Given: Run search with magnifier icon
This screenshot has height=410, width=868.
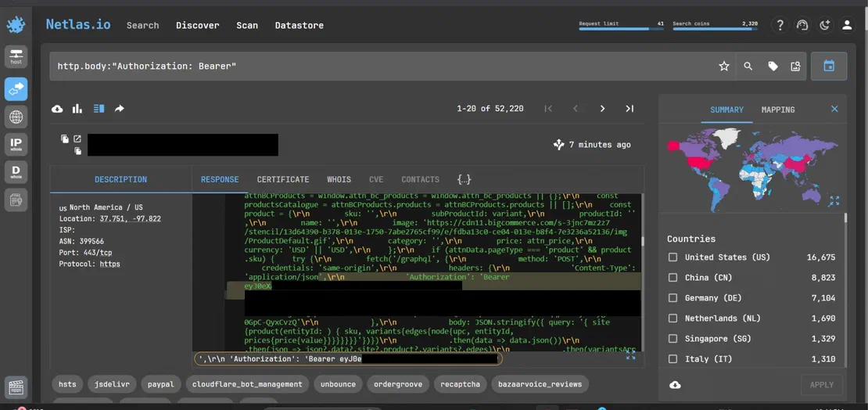Looking at the screenshot, I should 748,67.
